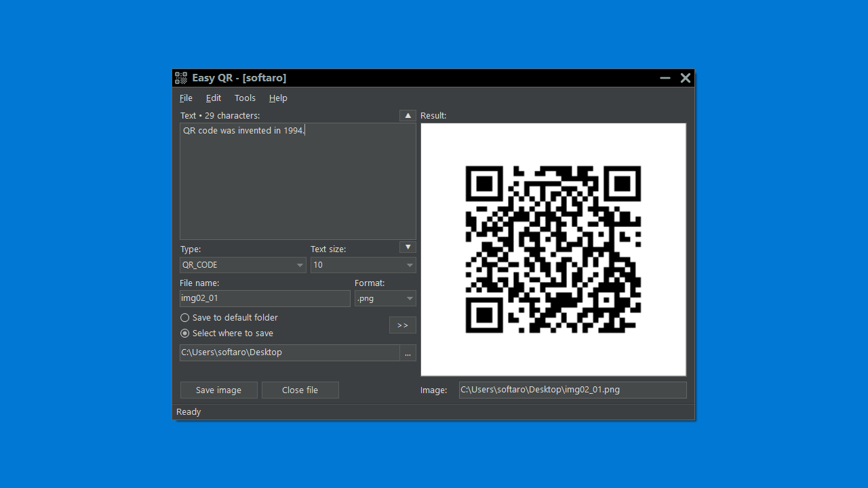Click the generated QR code image
This screenshot has height=488, width=868.
tap(553, 249)
